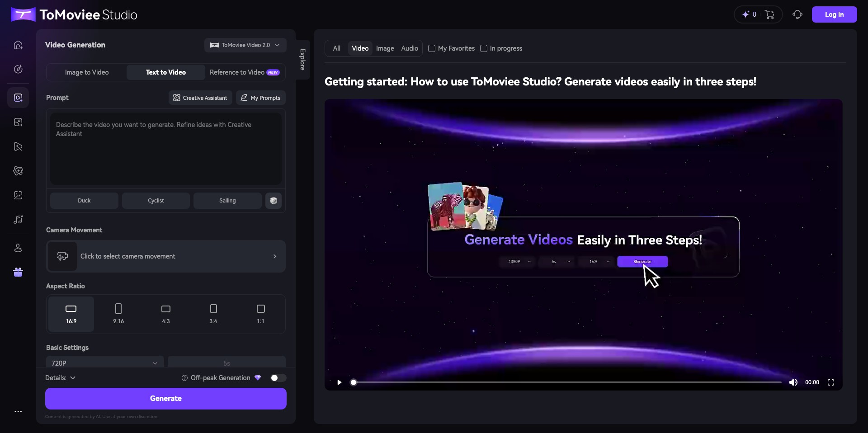Click the Video Generation panel title
Image resolution: width=868 pixels, height=433 pixels.
click(x=75, y=45)
